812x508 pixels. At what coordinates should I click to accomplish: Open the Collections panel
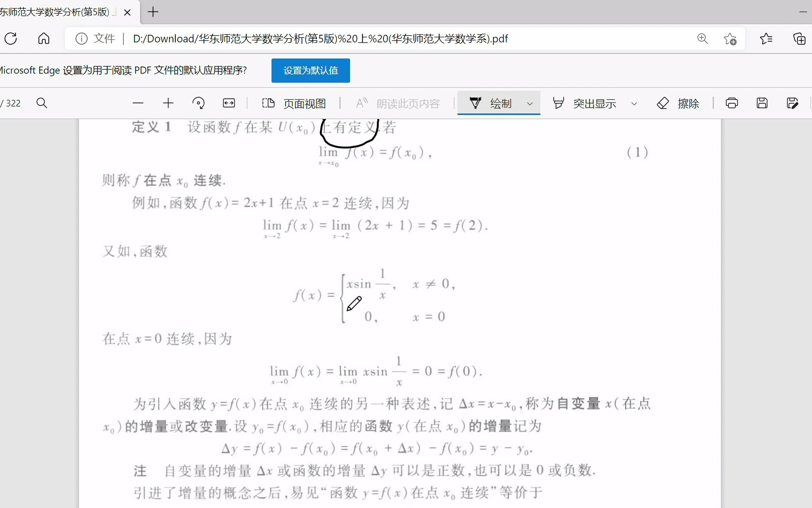coord(799,38)
